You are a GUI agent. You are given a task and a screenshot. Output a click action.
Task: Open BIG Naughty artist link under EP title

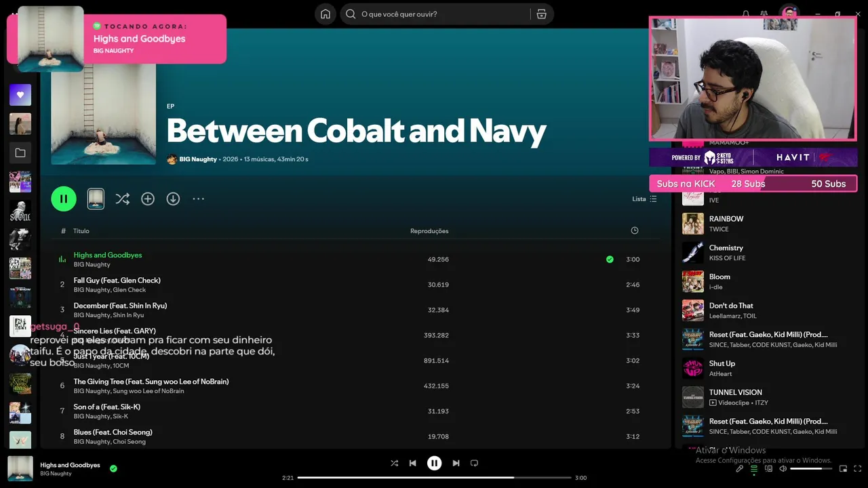coord(198,159)
